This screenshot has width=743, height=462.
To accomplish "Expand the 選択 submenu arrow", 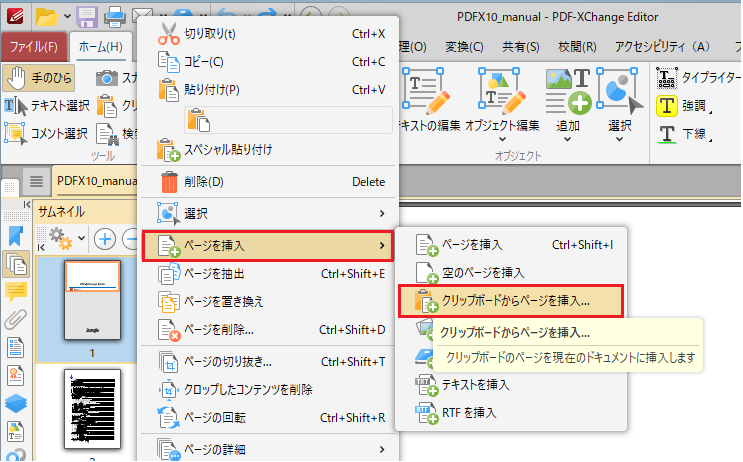I will tap(382, 214).
